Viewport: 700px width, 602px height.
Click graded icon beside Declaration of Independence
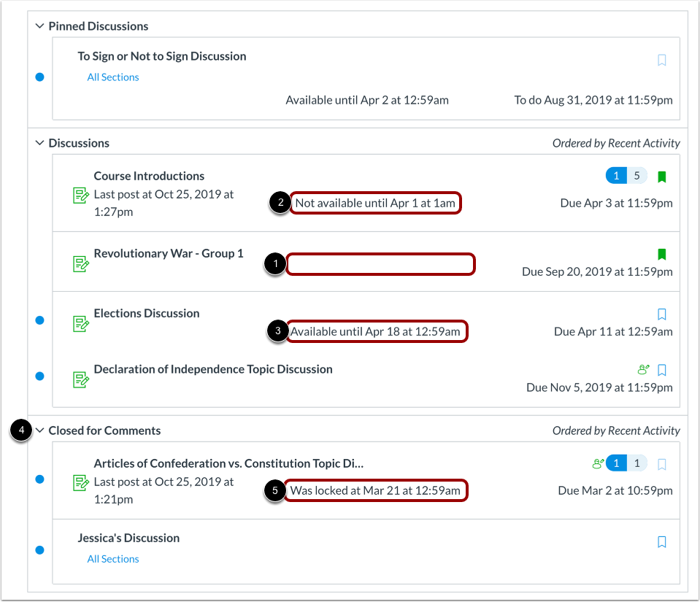[81, 379]
